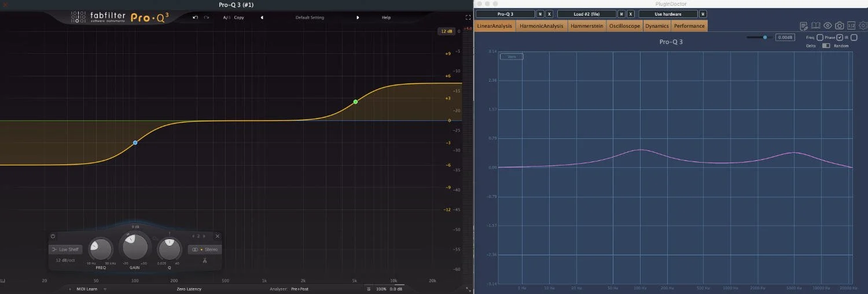The height and width of the screenshot is (294, 868).
Task: Open the Low Shelf filter shape dropdown
Action: [x=65, y=249]
